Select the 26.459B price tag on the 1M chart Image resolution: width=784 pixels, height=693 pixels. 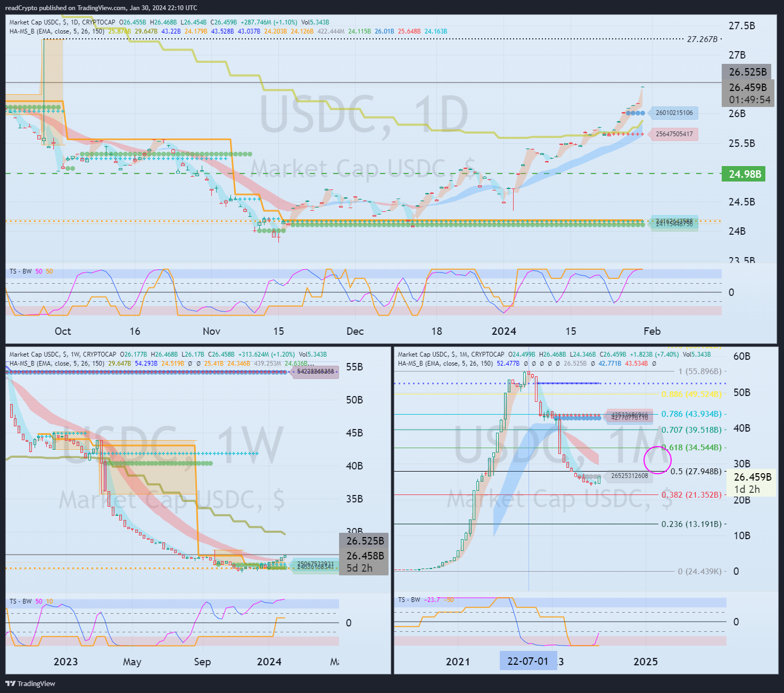click(x=753, y=477)
